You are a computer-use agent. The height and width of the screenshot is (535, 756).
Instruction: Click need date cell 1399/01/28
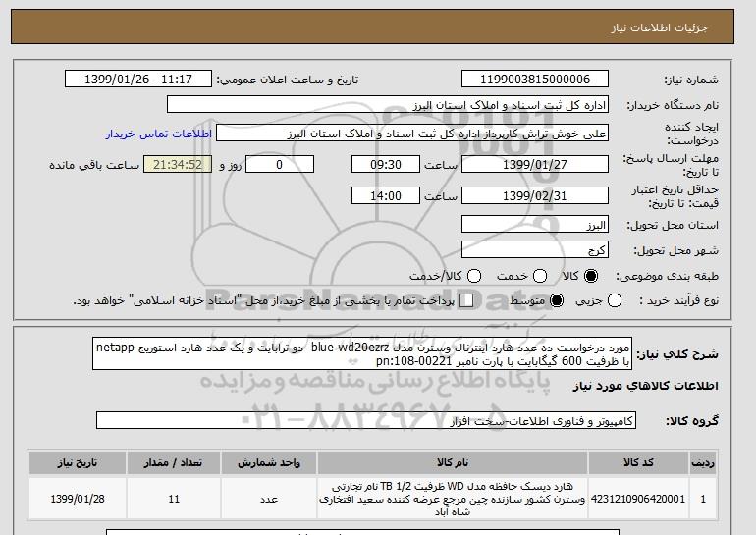click(78, 499)
